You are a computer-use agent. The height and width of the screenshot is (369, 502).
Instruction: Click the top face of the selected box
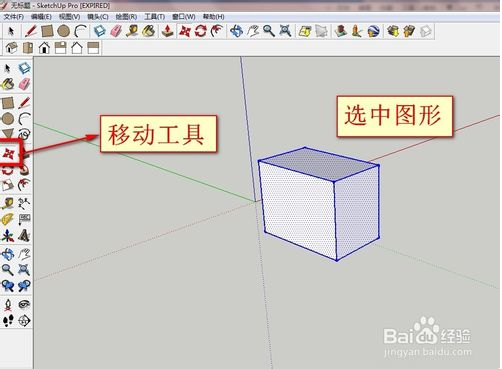coord(318,164)
